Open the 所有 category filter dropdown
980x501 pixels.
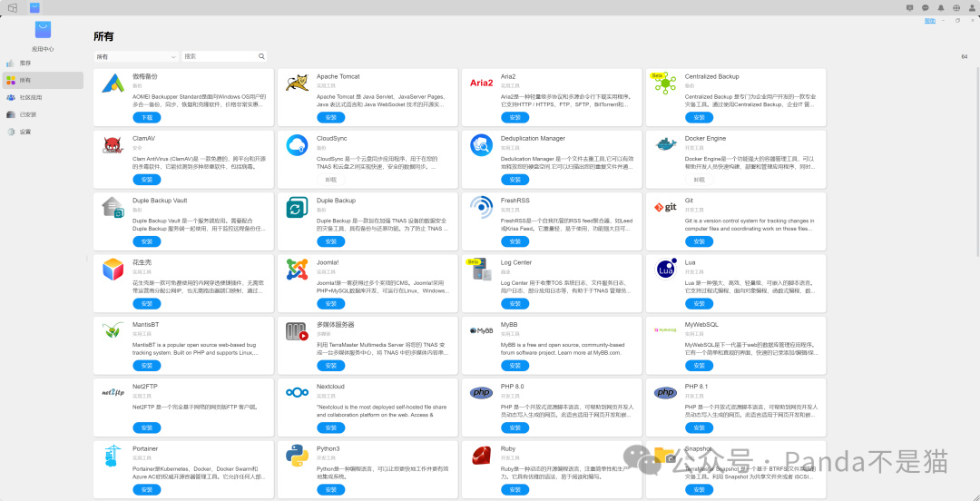[135, 56]
